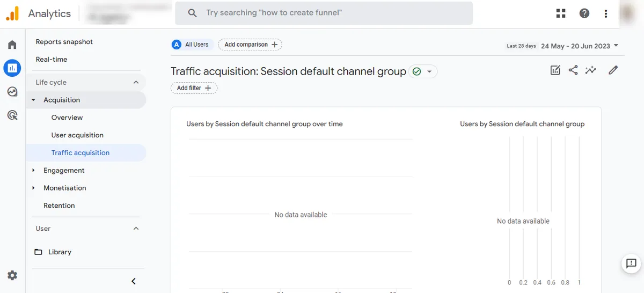Open the three-dot more options menu
Screen dimensions: 644x293
pos(606,13)
